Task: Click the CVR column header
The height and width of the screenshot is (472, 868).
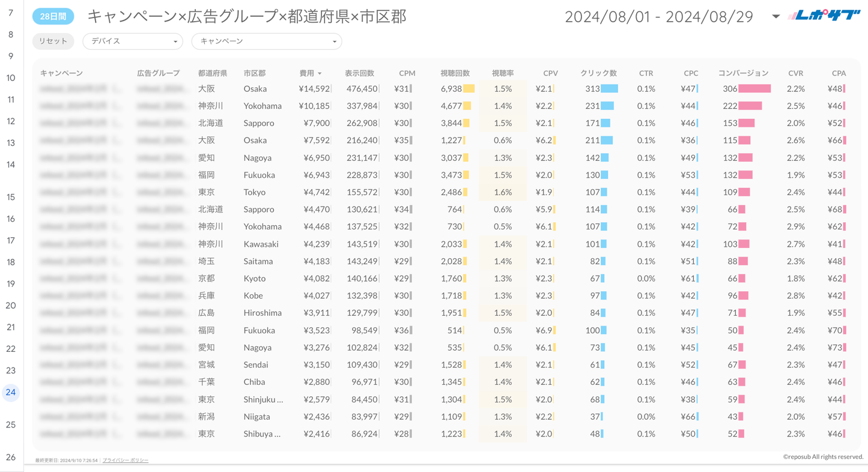Action: pyautogui.click(x=795, y=73)
